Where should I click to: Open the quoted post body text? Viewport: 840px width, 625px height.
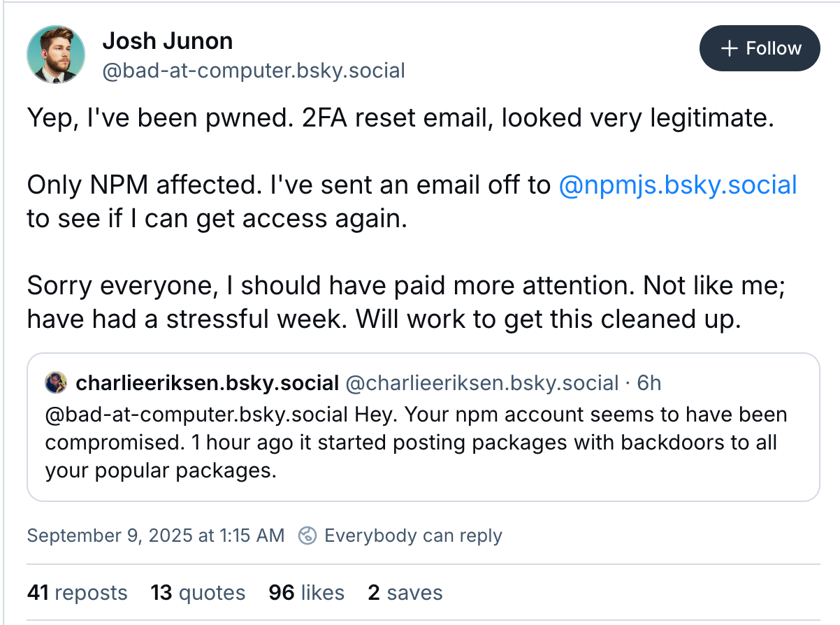417,443
